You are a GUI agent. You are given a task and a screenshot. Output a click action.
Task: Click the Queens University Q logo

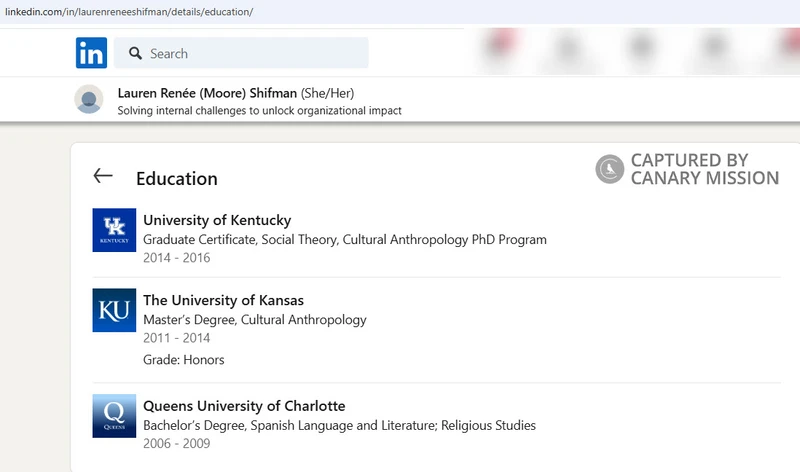pyautogui.click(x=114, y=416)
